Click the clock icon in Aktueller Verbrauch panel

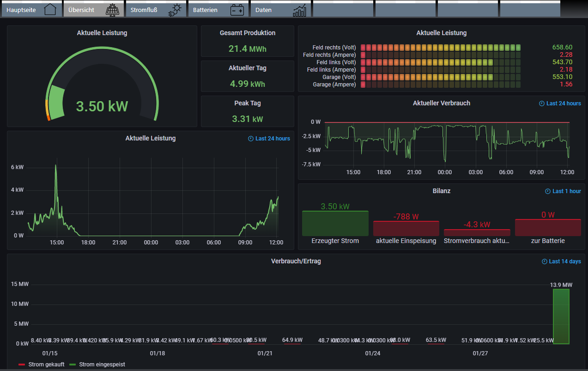542,103
